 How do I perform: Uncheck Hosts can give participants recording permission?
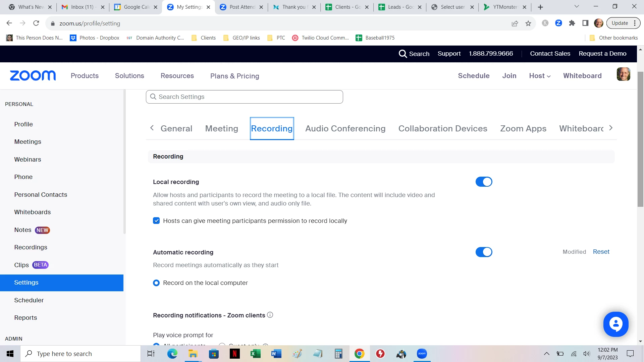(x=156, y=221)
